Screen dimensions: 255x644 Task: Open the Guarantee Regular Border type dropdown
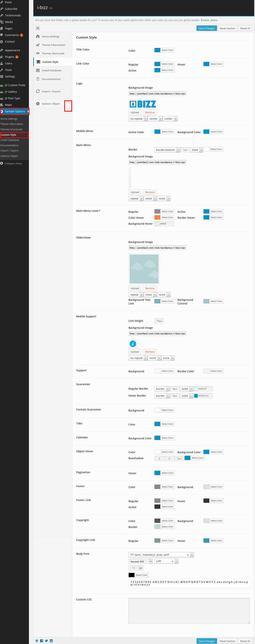[x=162, y=389]
